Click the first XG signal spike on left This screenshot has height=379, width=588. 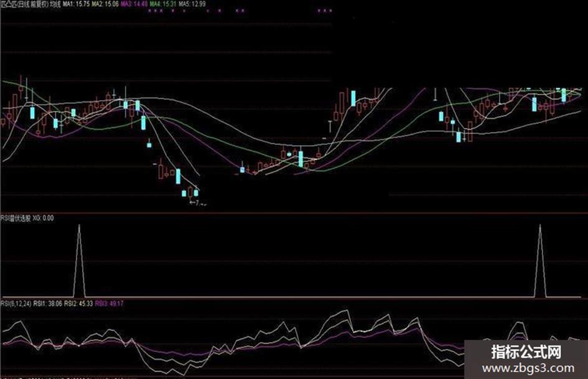pos(79,260)
